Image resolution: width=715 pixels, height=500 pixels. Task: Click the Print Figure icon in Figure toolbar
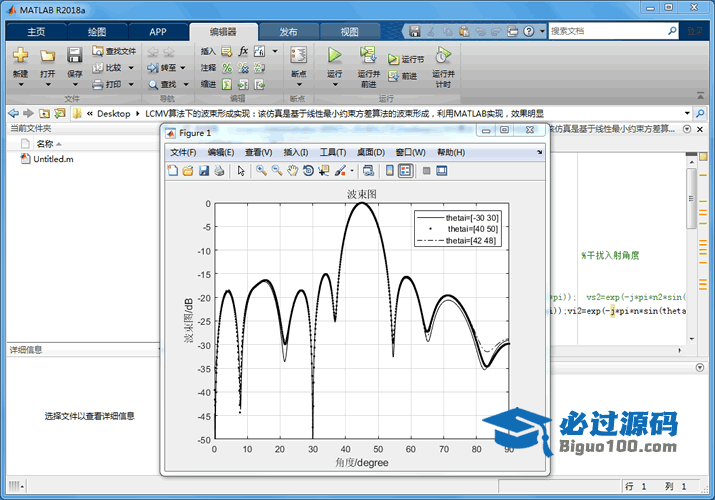(219, 171)
